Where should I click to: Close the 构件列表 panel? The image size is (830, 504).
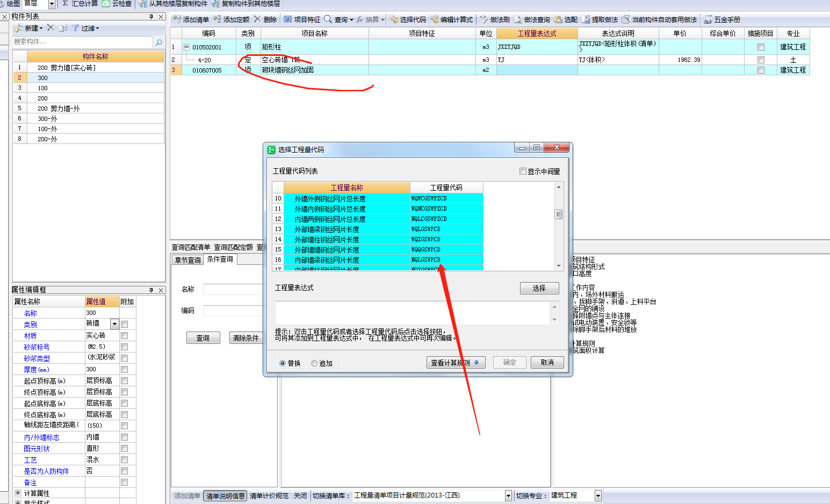(x=161, y=17)
